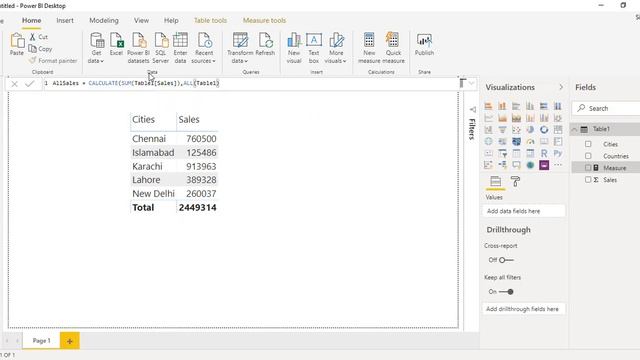Get more visuals via ellipsis
Image resolution: width=640 pixels, height=360 pixels.
[558, 165]
